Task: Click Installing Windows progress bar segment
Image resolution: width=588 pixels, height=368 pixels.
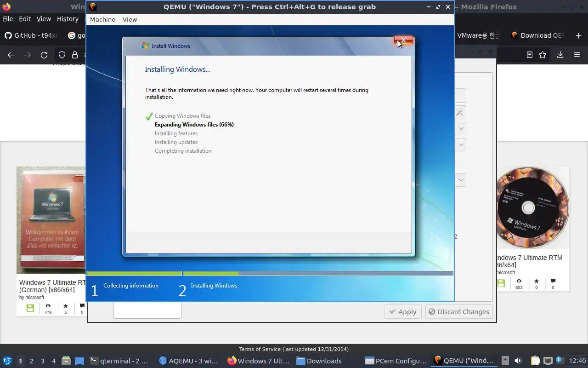Action: (318, 273)
